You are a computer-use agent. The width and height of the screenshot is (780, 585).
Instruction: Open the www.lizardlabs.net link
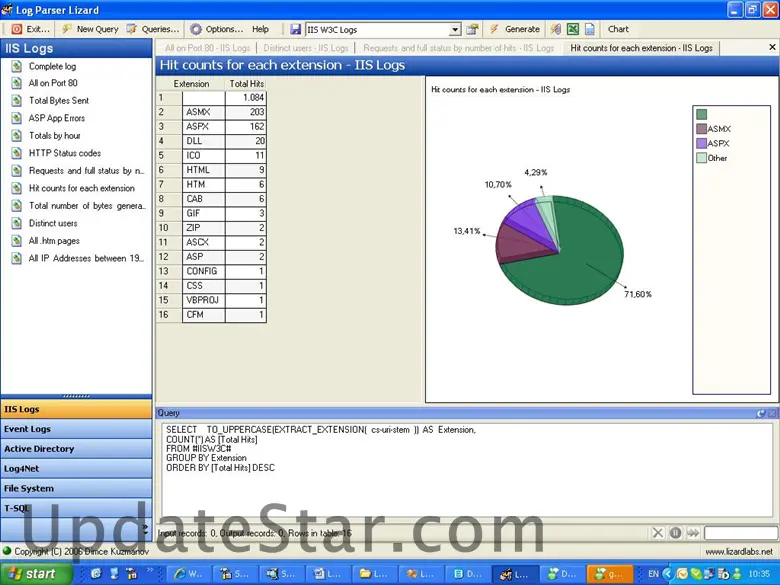[x=739, y=552]
